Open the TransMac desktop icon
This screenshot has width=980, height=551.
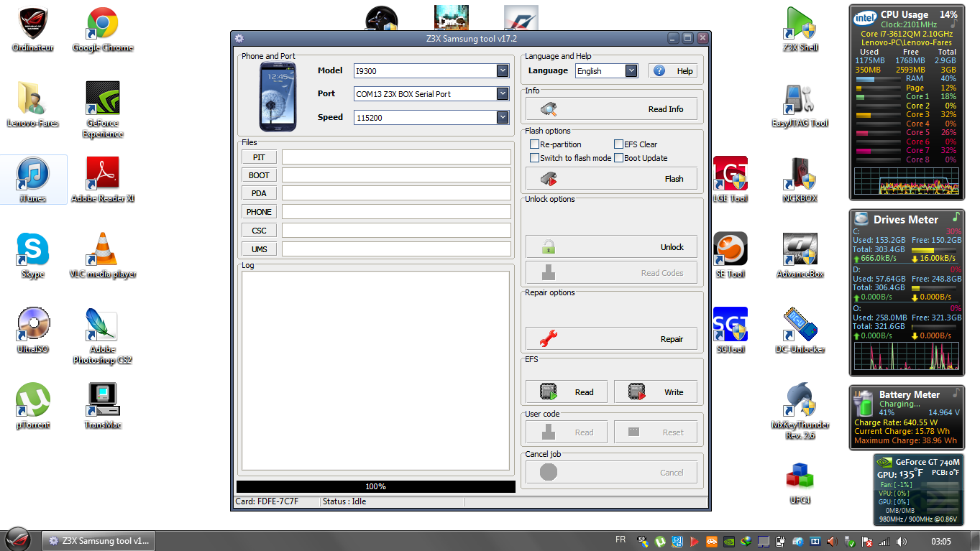point(103,407)
